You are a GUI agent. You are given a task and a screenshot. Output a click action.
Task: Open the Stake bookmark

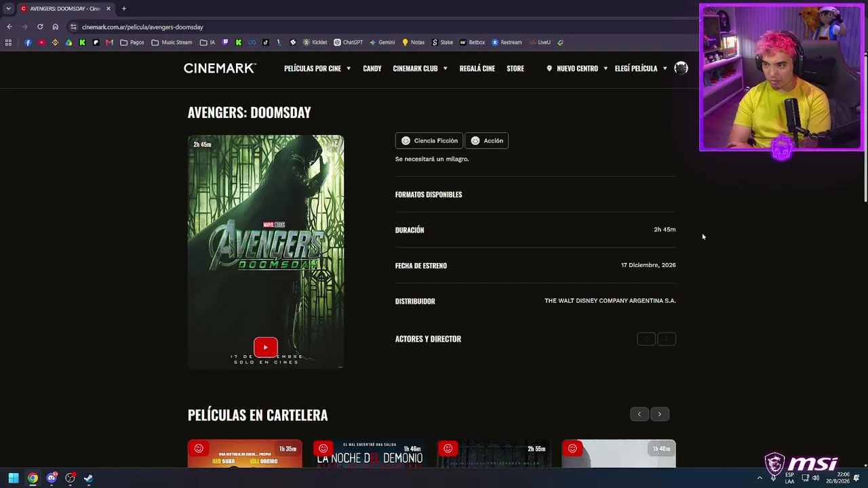click(x=442, y=42)
